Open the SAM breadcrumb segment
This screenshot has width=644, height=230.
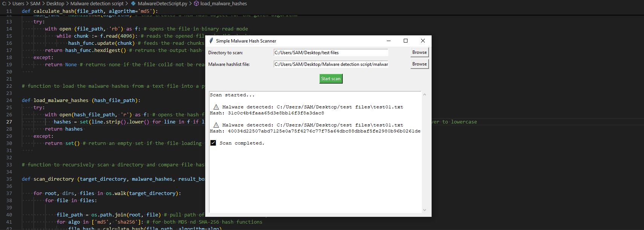point(35,3)
